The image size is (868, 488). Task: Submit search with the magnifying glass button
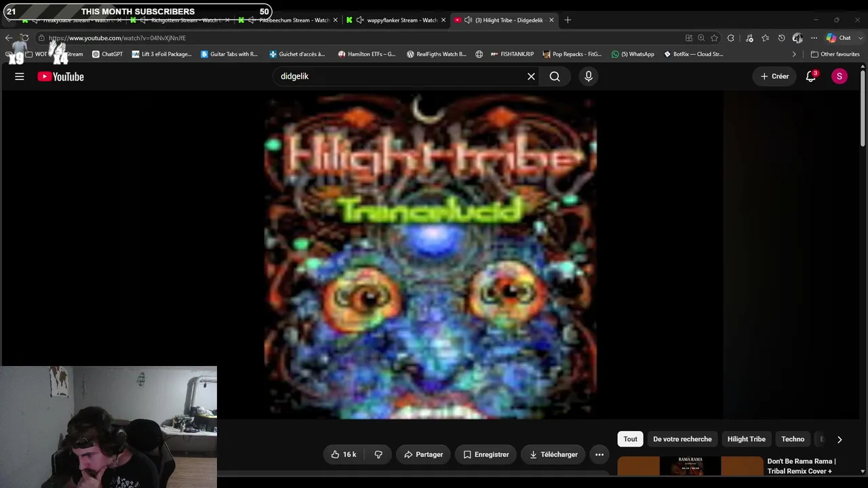click(555, 77)
